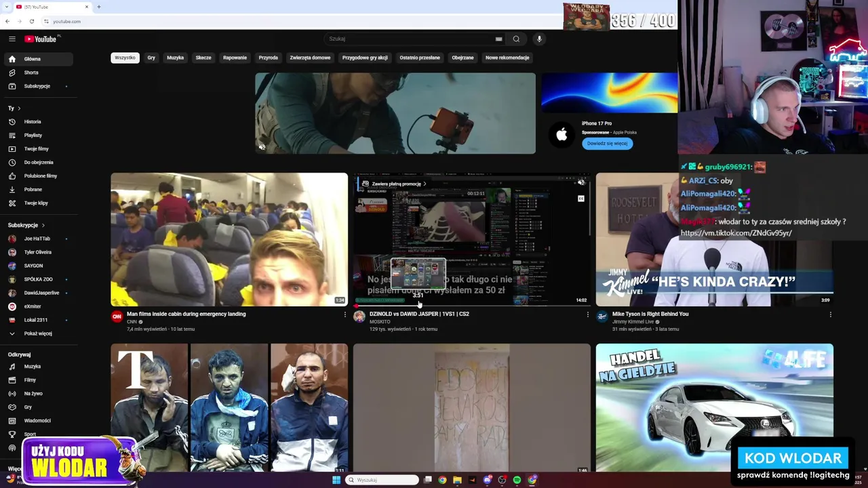Open Spotify from the taskbar
This screenshot has height=488, width=868.
pyautogui.click(x=517, y=480)
